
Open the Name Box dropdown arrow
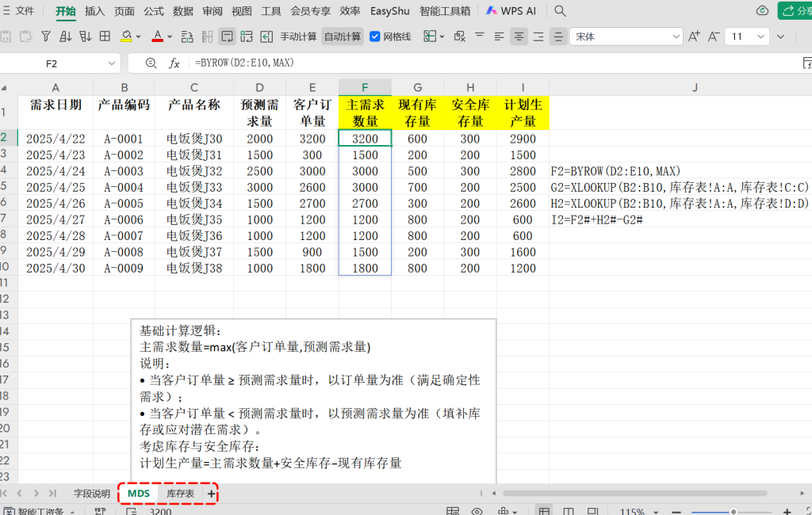click(x=111, y=63)
